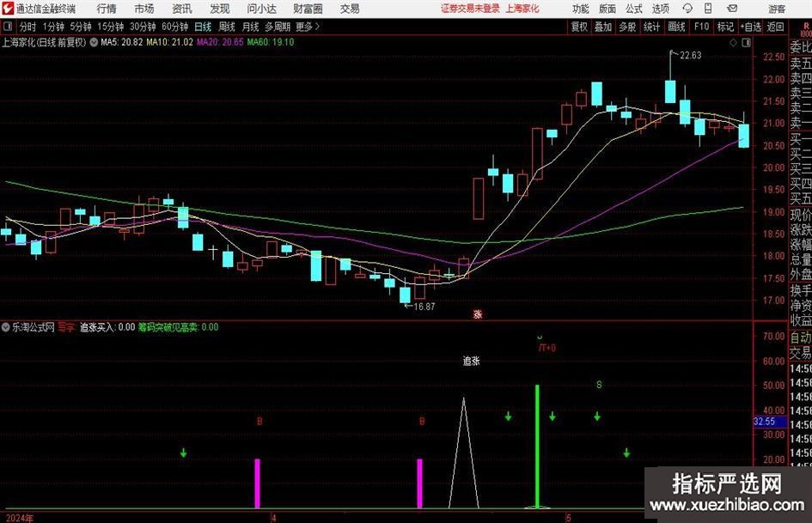Click the MA20: 20.65 value
Screen dimensions: 812x523
(220, 42)
